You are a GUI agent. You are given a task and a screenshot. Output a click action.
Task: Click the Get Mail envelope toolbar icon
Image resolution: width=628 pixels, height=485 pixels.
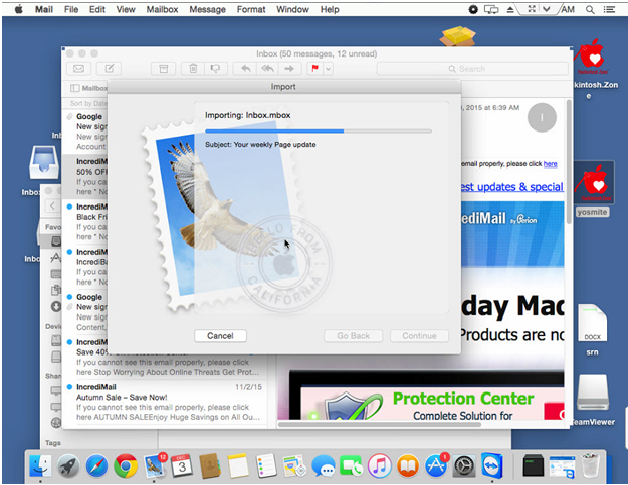coord(78,69)
